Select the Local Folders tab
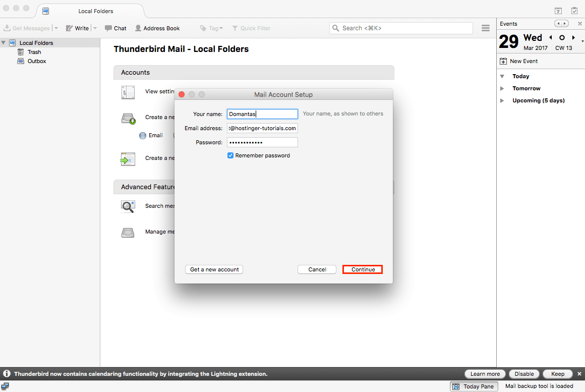This screenshot has height=392, width=585. [x=90, y=11]
